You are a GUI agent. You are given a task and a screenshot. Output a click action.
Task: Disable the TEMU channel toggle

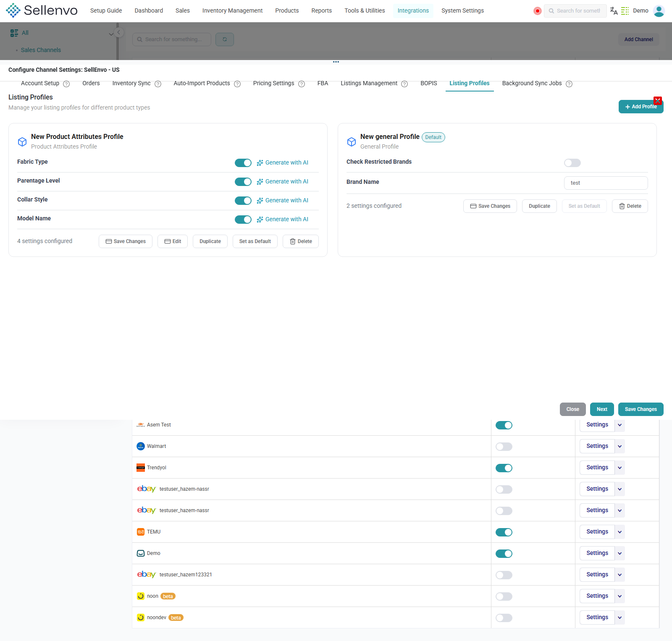pos(504,532)
